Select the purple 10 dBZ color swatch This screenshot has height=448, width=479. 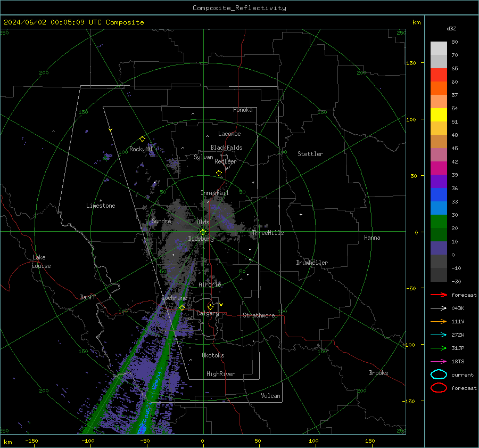coord(439,248)
